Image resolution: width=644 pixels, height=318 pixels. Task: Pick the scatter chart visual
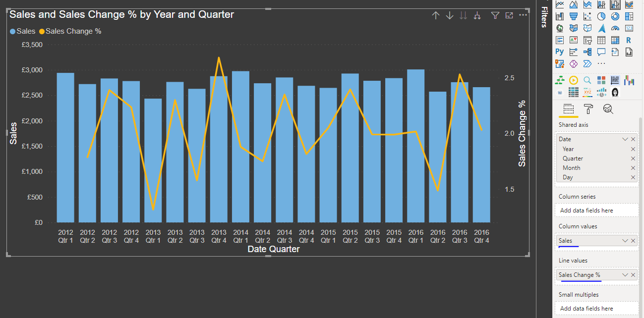[587, 16]
